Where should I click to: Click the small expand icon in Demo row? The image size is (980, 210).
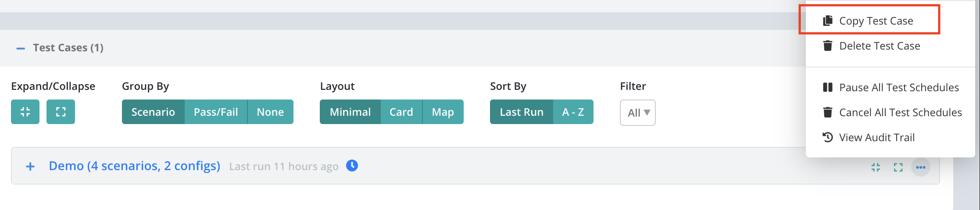point(898,167)
